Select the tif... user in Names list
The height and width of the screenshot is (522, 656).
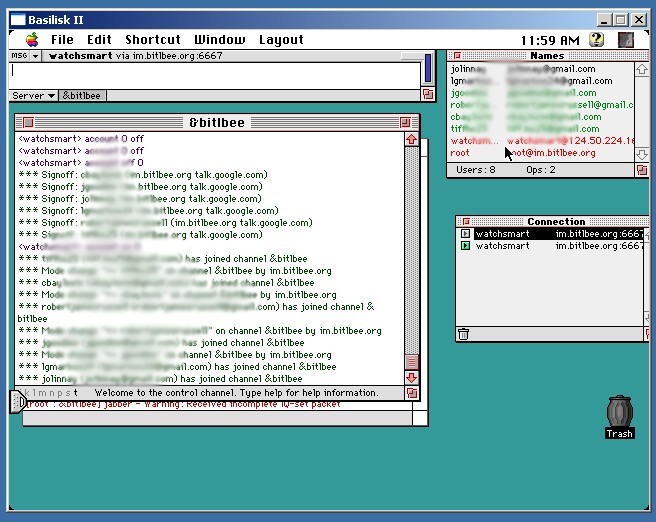(541, 129)
